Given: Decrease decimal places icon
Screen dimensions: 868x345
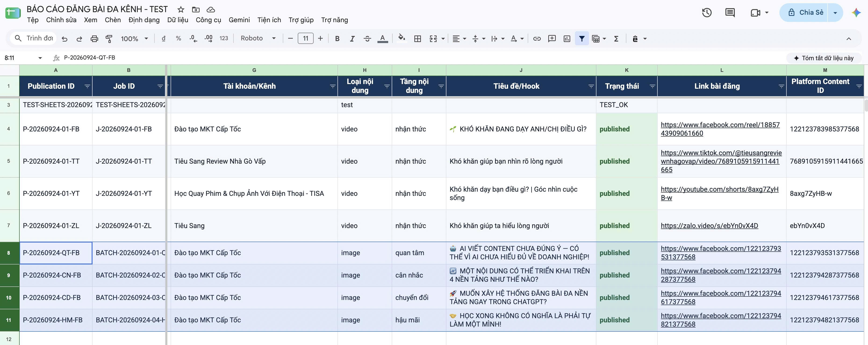Looking at the screenshot, I should point(193,39).
